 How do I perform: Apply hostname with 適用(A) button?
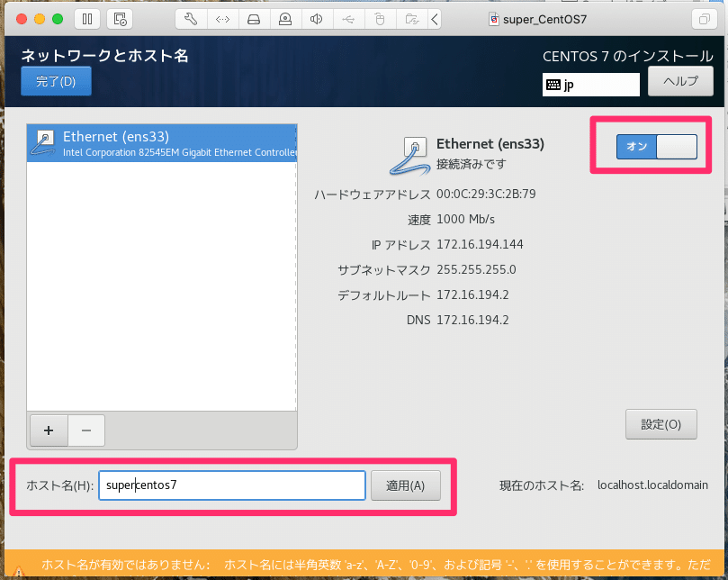coord(405,485)
